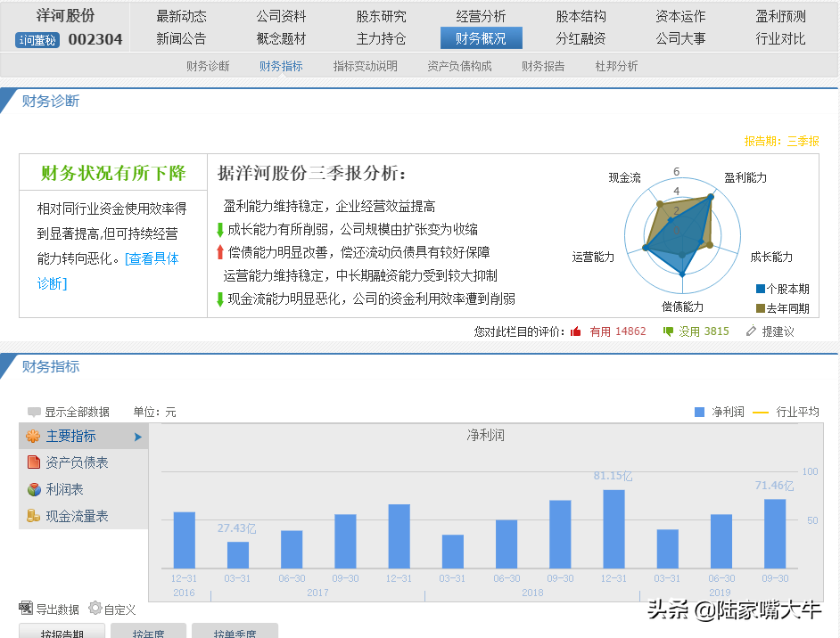
Task: Go to 股东研究 section
Action: [x=382, y=17]
